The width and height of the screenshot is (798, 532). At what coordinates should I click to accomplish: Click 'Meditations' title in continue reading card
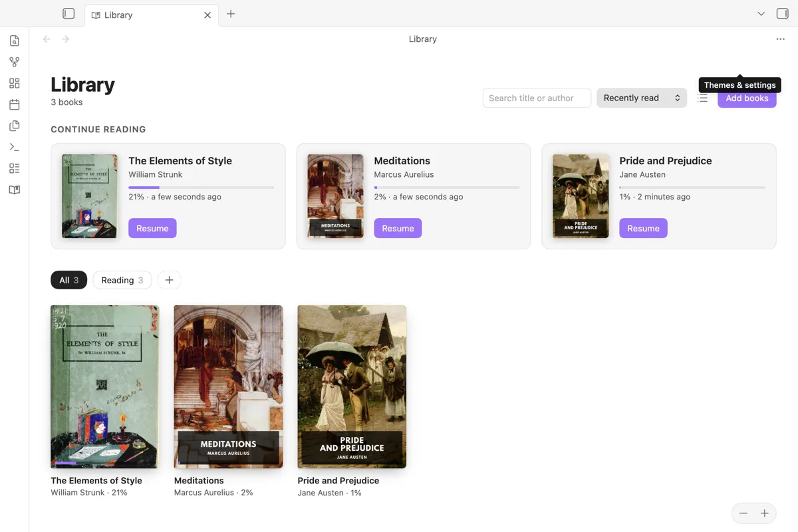click(402, 161)
